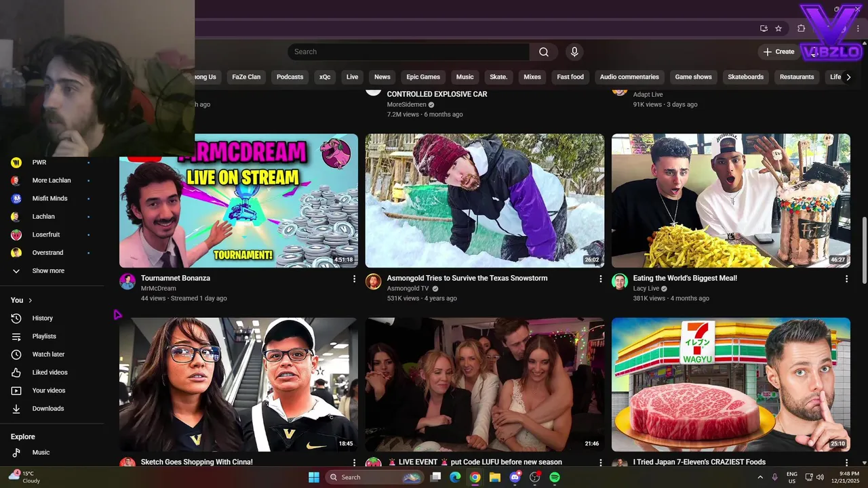Open Downloads in the sidebar
Image resolution: width=868 pixels, height=488 pixels.
pos(52,409)
